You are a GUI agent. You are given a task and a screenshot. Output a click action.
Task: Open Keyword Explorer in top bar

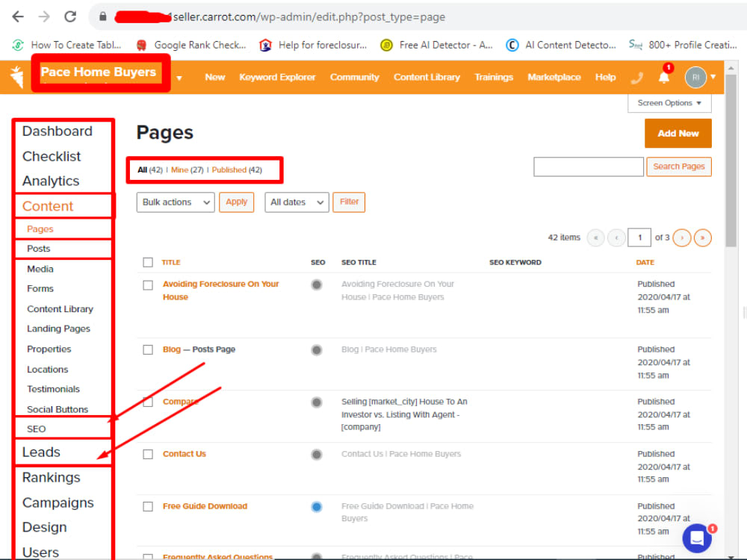click(277, 77)
